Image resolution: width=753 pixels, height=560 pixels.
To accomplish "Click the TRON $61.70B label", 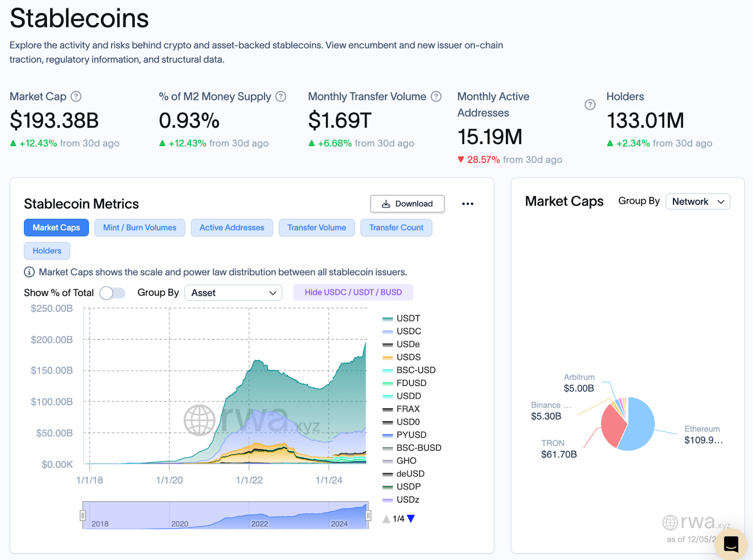I will coord(559,449).
